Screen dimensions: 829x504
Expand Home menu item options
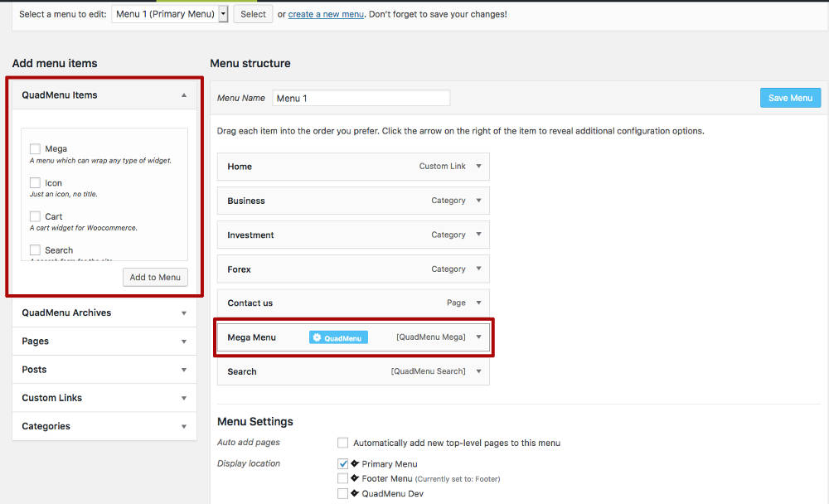coord(478,166)
